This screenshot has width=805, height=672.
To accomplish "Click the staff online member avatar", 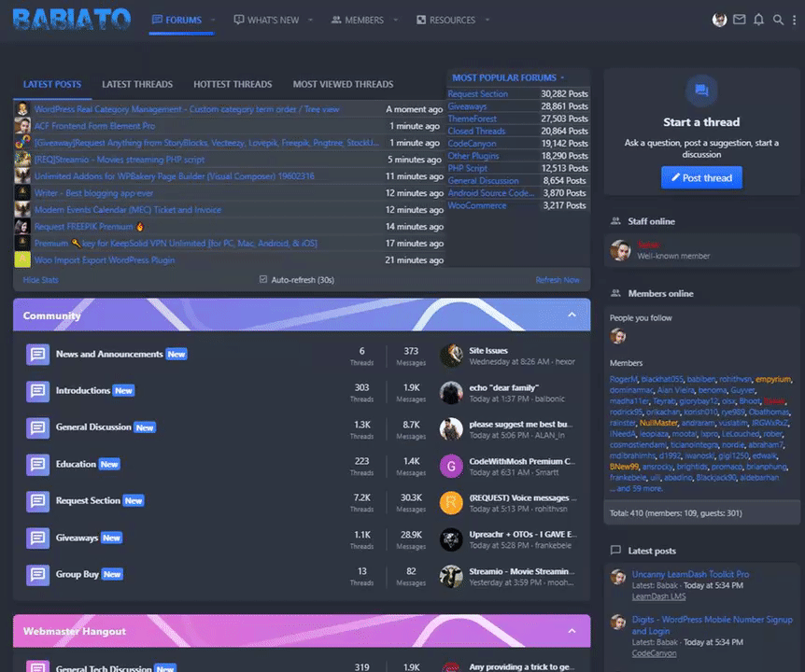I will pyautogui.click(x=620, y=250).
